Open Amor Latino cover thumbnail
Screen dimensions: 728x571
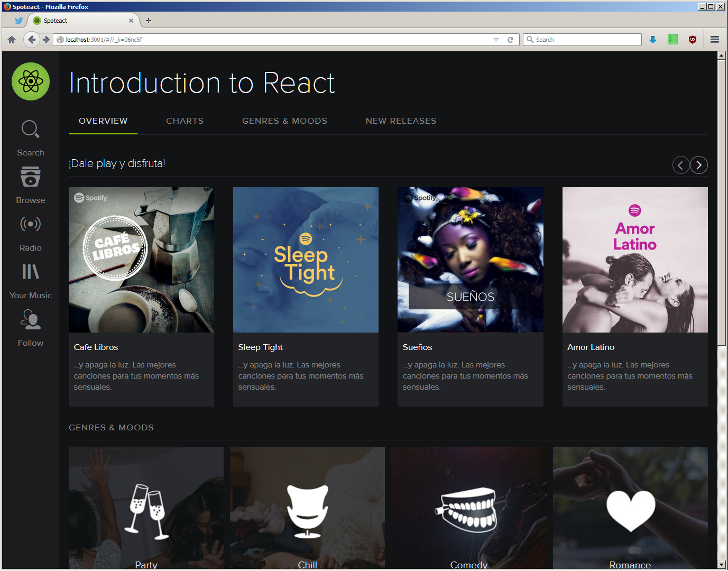pos(635,260)
